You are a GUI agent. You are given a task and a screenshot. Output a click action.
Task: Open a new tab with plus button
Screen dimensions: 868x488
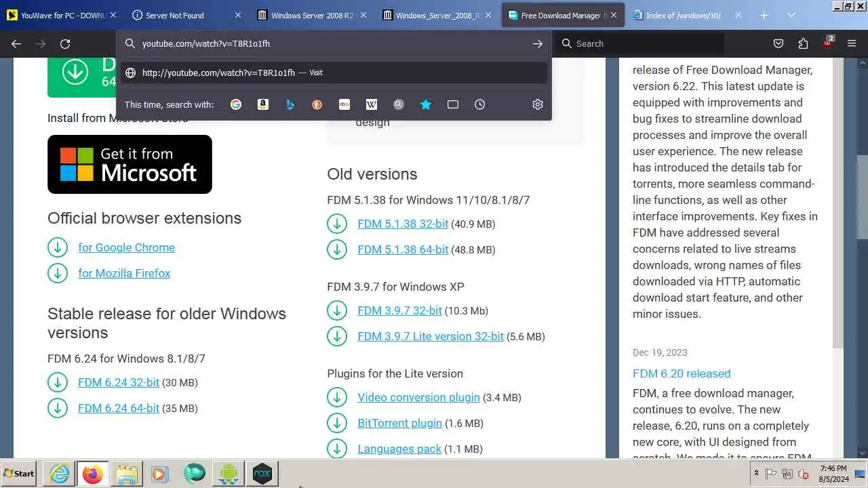(x=764, y=15)
